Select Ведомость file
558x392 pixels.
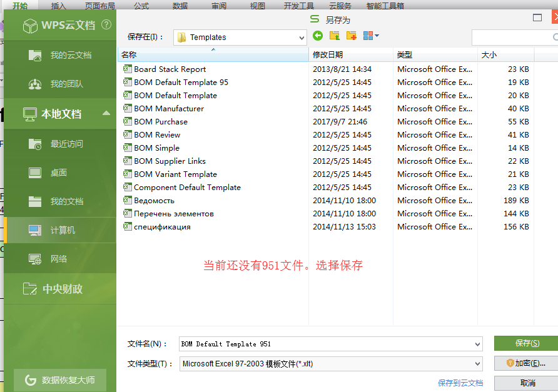click(x=154, y=201)
